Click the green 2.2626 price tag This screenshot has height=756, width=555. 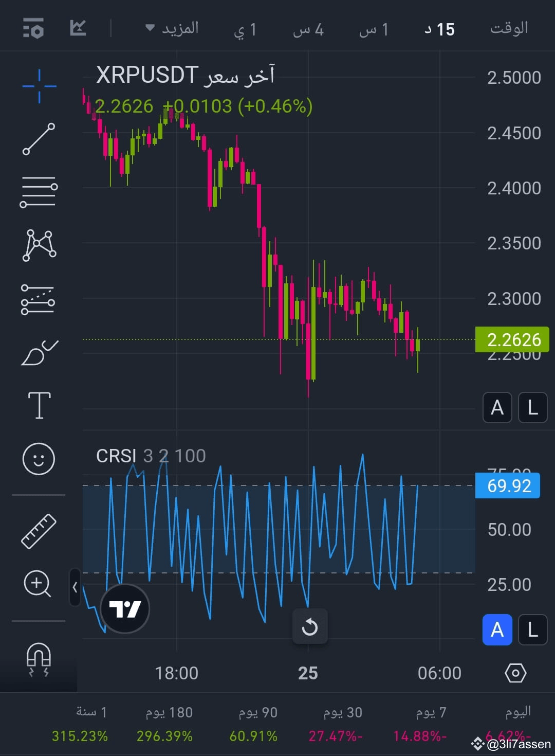tap(511, 339)
